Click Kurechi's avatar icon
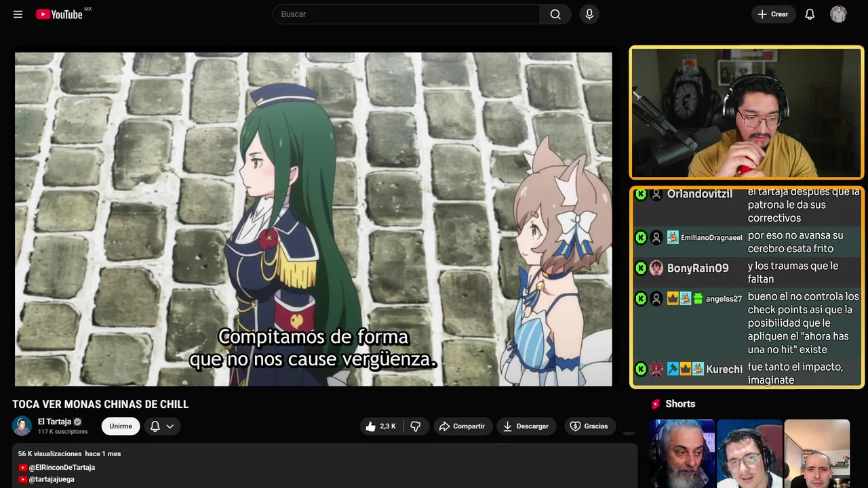The width and height of the screenshot is (868, 488). (x=656, y=369)
